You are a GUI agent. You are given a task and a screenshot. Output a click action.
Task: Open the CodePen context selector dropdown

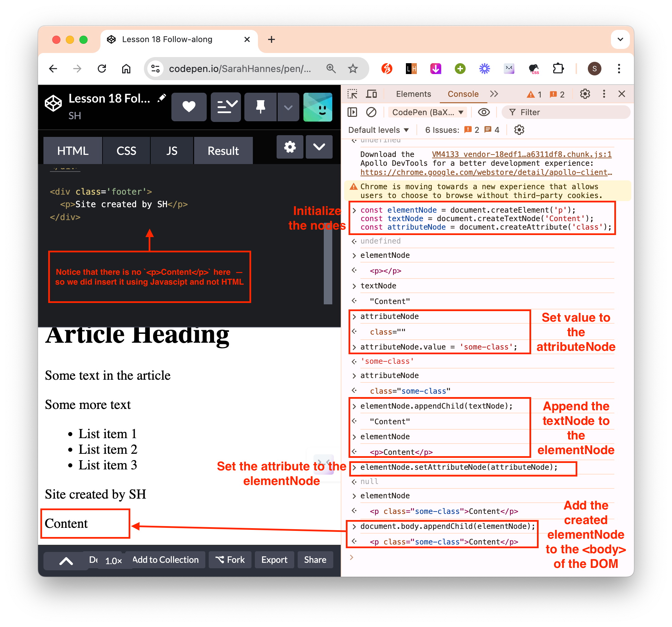click(x=428, y=112)
